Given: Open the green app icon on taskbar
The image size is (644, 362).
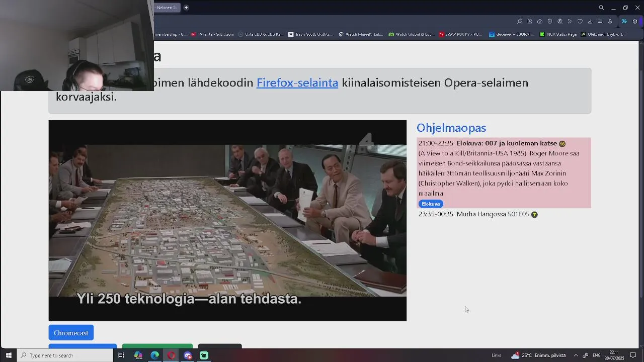Looking at the screenshot, I should (x=204, y=355).
